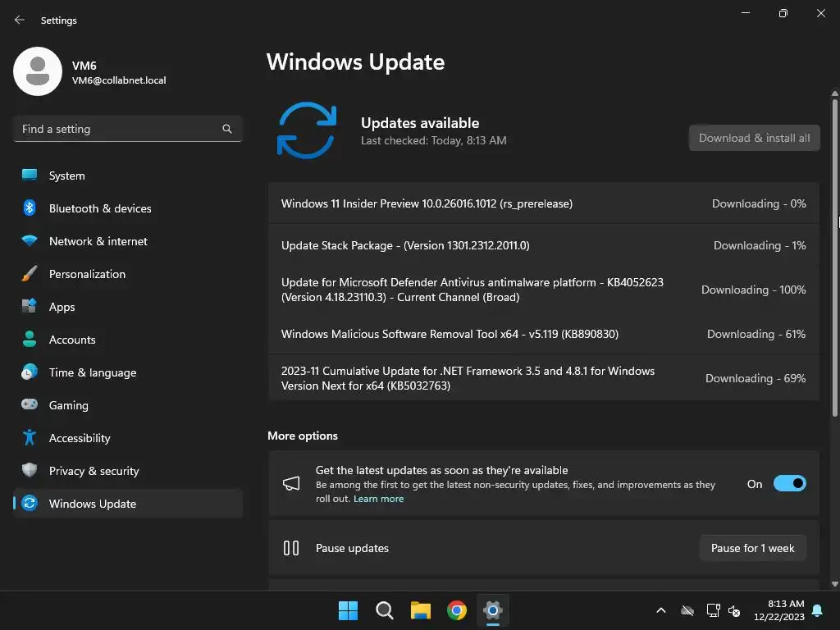Select Update Stack Package row
Image resolution: width=840 pixels, height=630 pixels.
click(x=543, y=245)
